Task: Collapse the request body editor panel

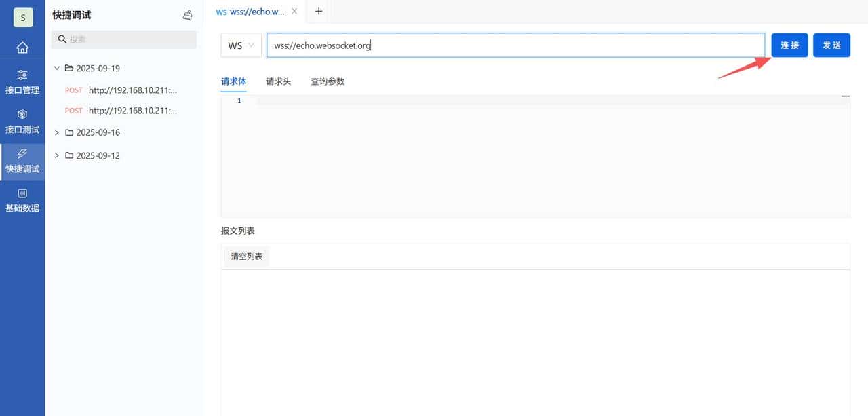Action: [x=845, y=96]
